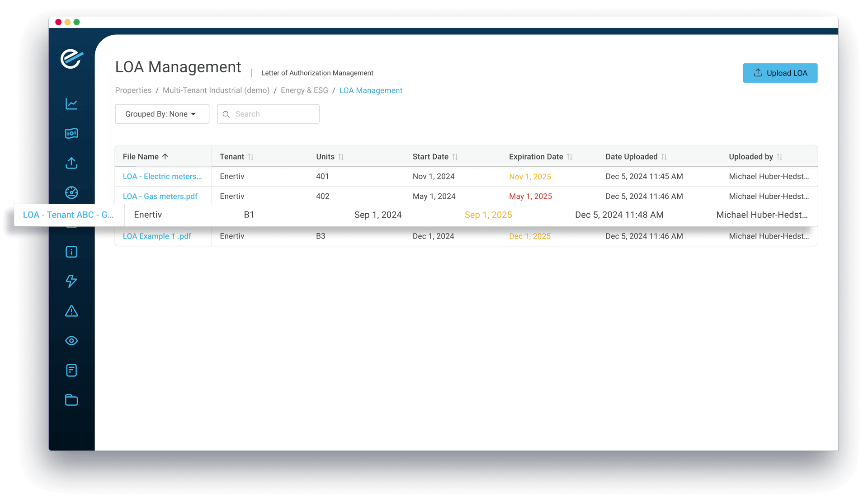Click upload time Dec 5, 2024 11:48 AM
The height and width of the screenshot is (502, 868).
tap(619, 215)
